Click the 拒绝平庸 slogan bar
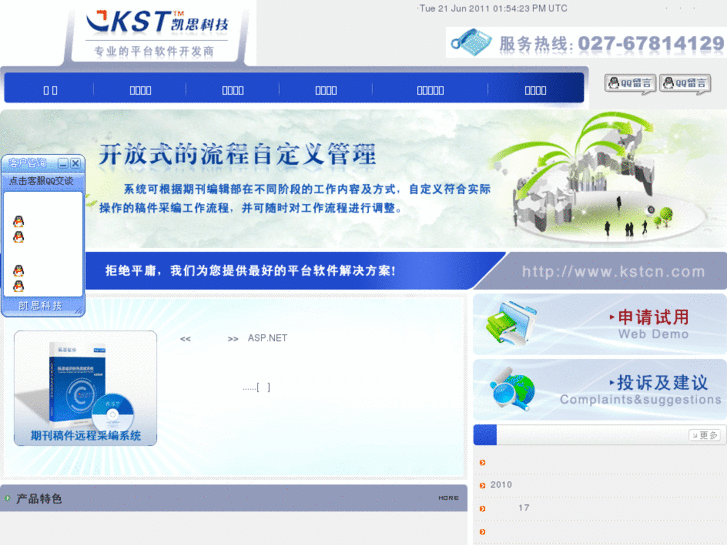The image size is (727, 545). [x=250, y=270]
